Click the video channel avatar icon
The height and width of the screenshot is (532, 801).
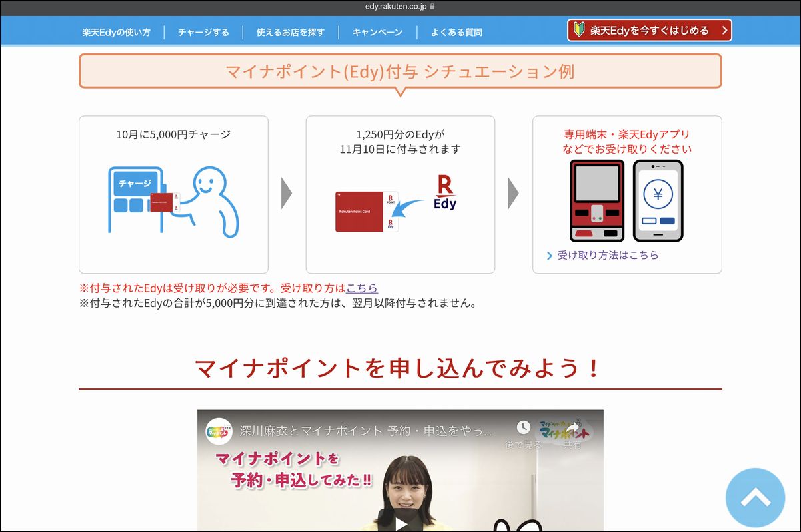pos(219,431)
